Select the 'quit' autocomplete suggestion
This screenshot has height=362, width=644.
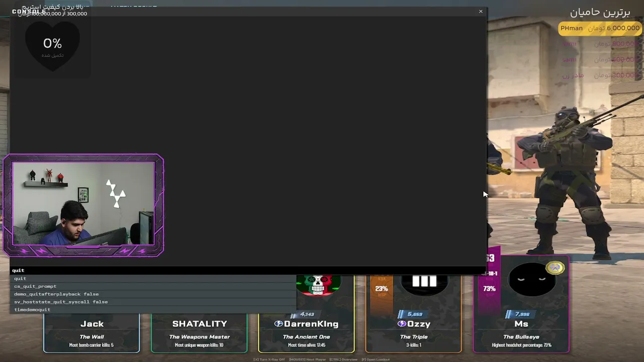(153, 279)
